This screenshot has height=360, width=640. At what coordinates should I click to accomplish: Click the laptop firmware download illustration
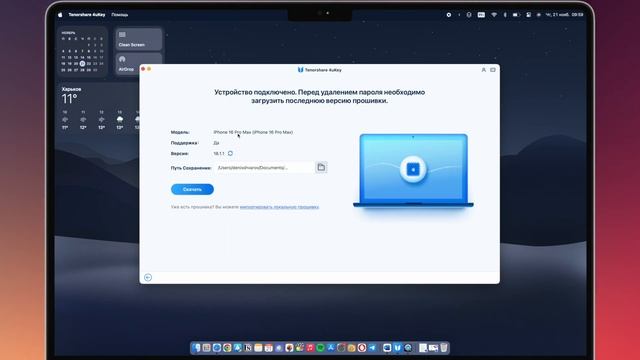(x=413, y=171)
